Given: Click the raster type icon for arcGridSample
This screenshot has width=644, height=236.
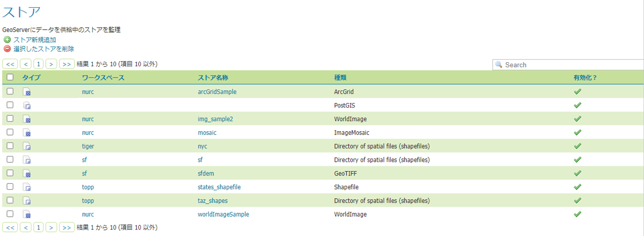Looking at the screenshot, I should [27, 92].
